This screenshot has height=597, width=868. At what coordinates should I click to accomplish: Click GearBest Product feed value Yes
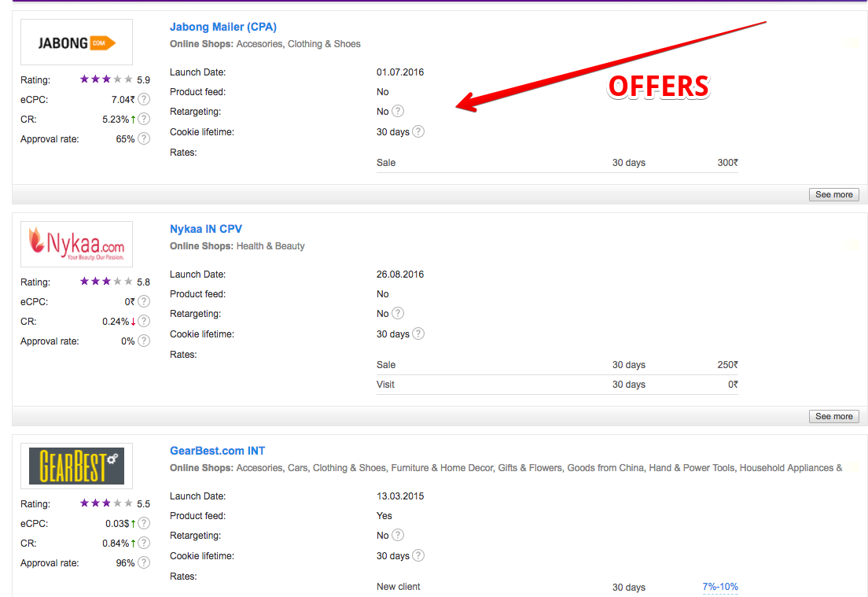click(x=384, y=516)
